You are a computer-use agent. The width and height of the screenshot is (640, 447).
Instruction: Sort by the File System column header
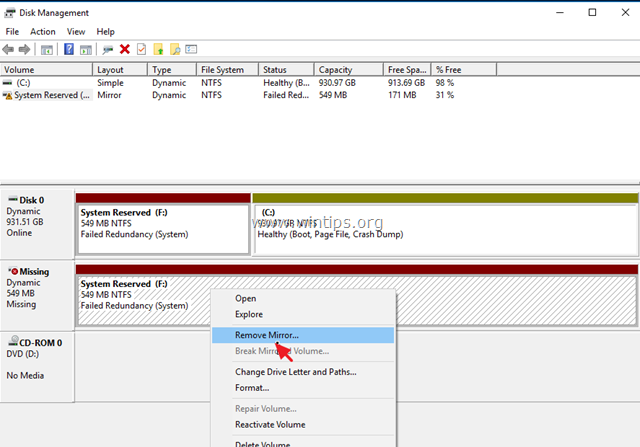pyautogui.click(x=227, y=70)
